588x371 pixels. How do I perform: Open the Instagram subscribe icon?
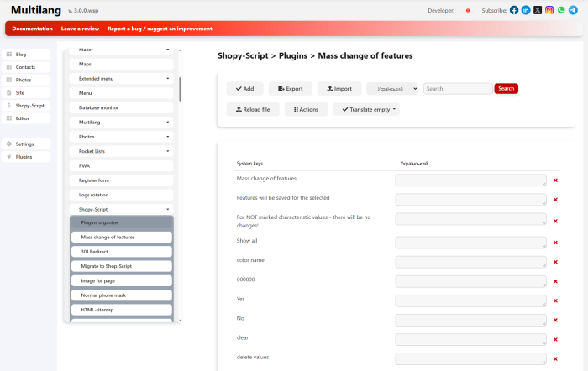click(x=549, y=10)
